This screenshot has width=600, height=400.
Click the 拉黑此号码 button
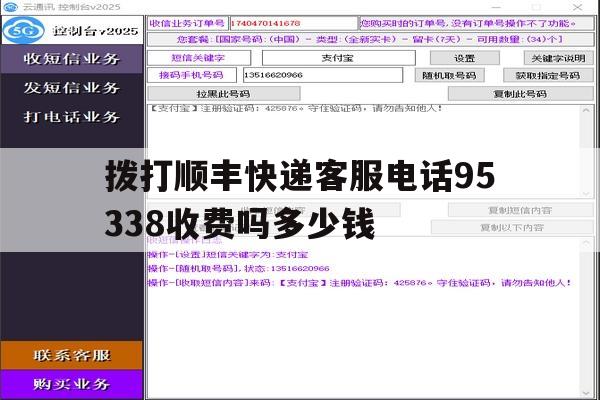click(223, 94)
